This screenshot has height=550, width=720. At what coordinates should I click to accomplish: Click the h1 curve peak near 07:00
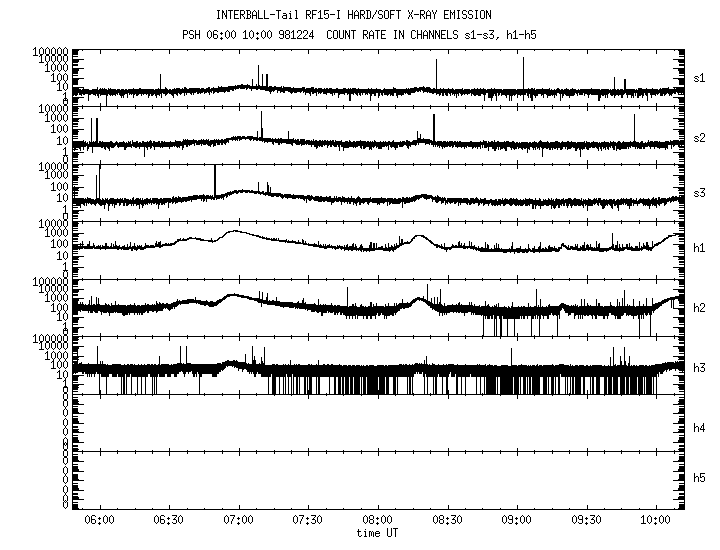[236, 231]
